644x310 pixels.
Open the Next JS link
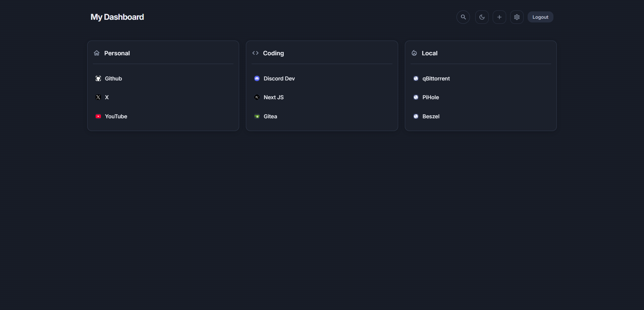click(274, 97)
